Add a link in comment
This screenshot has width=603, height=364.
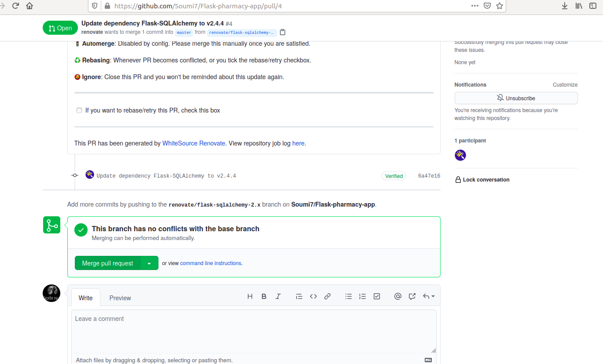point(327,296)
